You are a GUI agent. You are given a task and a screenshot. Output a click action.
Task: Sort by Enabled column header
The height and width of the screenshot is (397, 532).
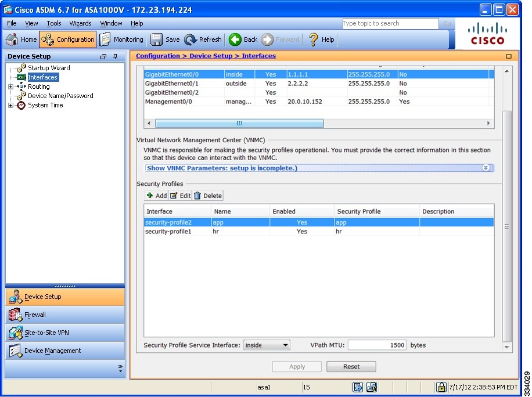(x=301, y=211)
